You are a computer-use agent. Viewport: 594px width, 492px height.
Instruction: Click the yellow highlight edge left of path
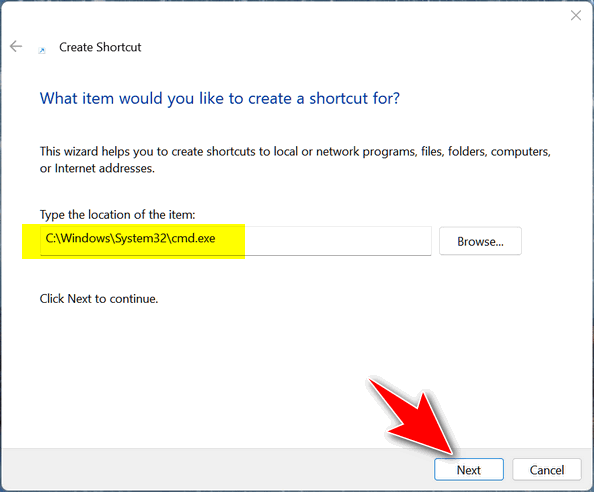pyautogui.click(x=31, y=242)
